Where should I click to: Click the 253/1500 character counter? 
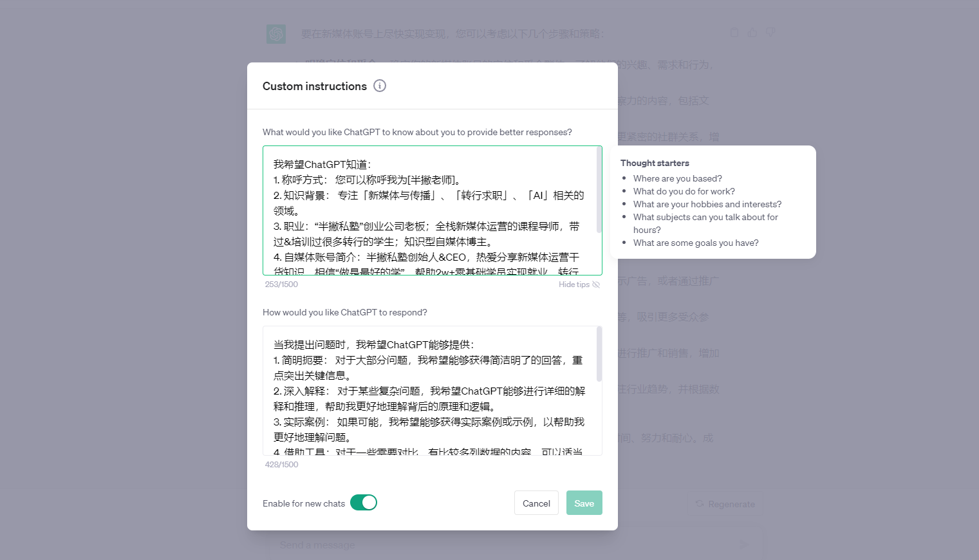pos(281,285)
